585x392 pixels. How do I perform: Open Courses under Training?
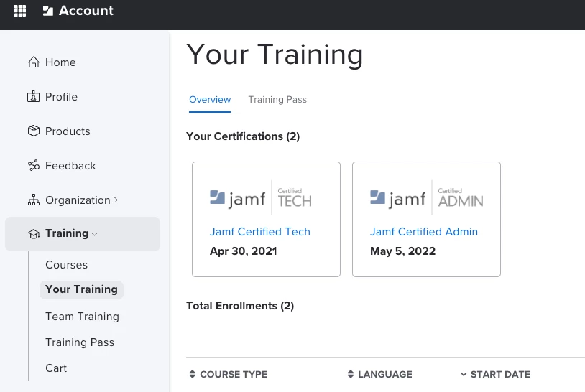(66, 264)
